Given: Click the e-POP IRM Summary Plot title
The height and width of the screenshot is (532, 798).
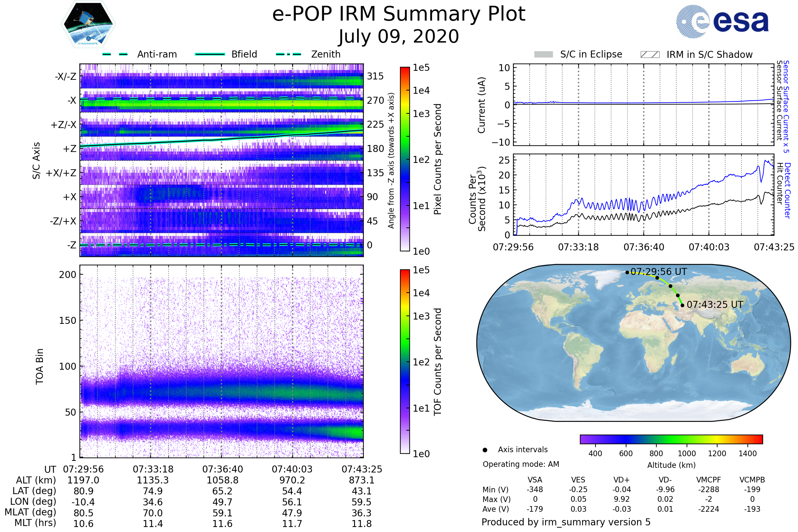Looking at the screenshot, I should click(x=399, y=14).
